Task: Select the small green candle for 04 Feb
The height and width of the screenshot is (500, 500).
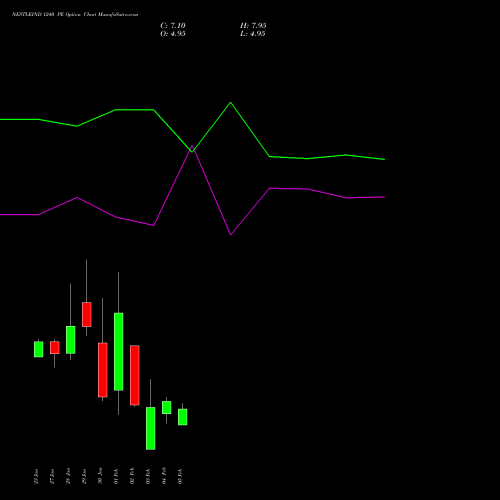Action: (x=167, y=407)
